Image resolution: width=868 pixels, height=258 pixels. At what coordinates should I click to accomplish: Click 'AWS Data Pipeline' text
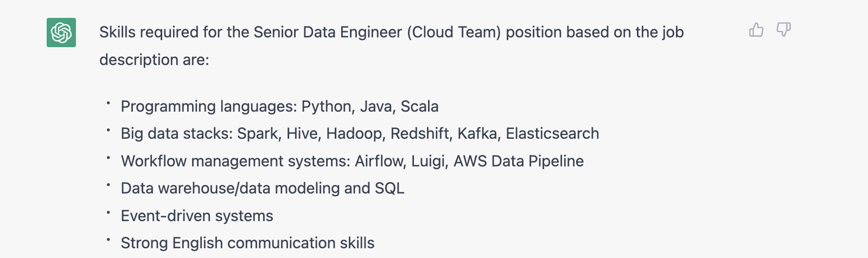pyautogui.click(x=519, y=161)
